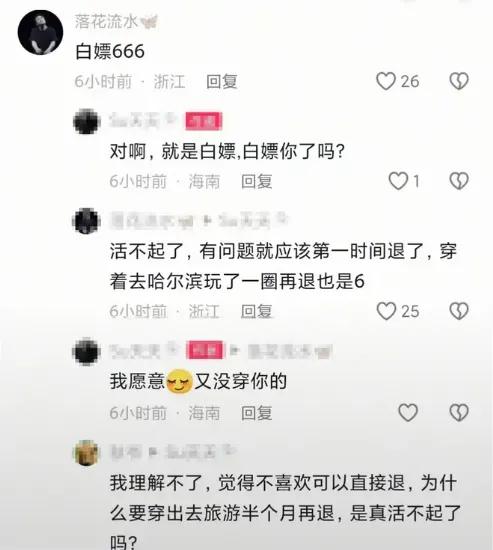Like the 哈尔滨 reply with 25 likes
Screen dimensions: 493x550
pos(386,311)
